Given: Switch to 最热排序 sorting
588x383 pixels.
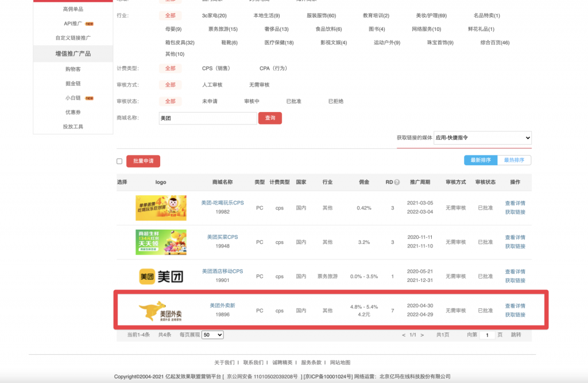Looking at the screenshot, I should [514, 160].
